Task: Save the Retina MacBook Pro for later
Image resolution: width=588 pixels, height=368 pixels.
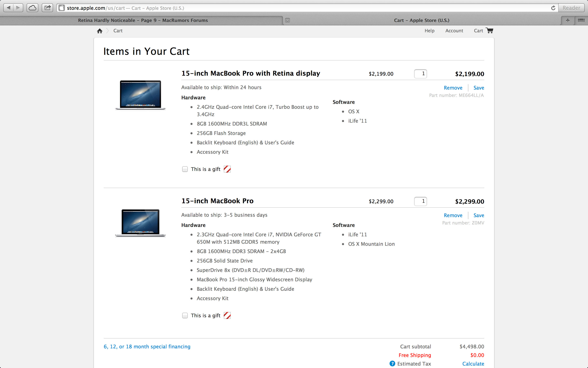Action: [479, 88]
